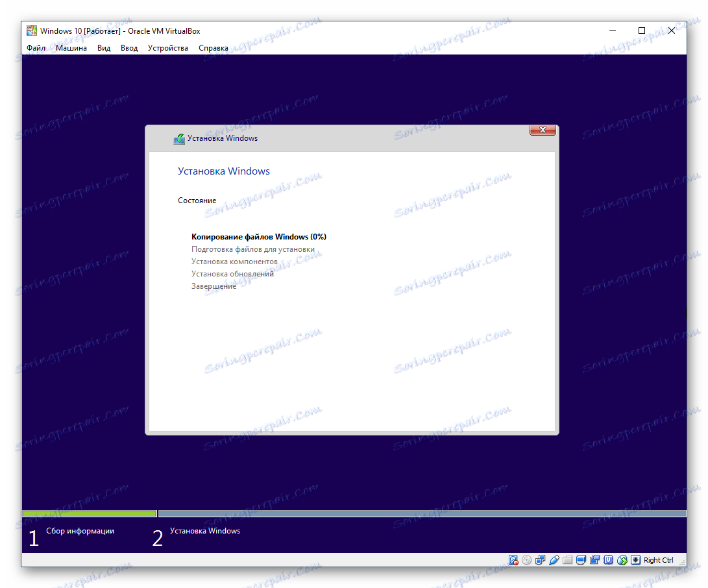Open the Устройства menu
Screen dimensions: 708x588
(x=168, y=48)
